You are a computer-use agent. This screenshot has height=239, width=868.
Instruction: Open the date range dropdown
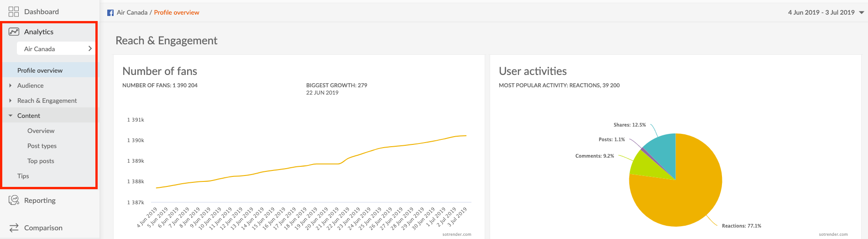pyautogui.click(x=825, y=12)
